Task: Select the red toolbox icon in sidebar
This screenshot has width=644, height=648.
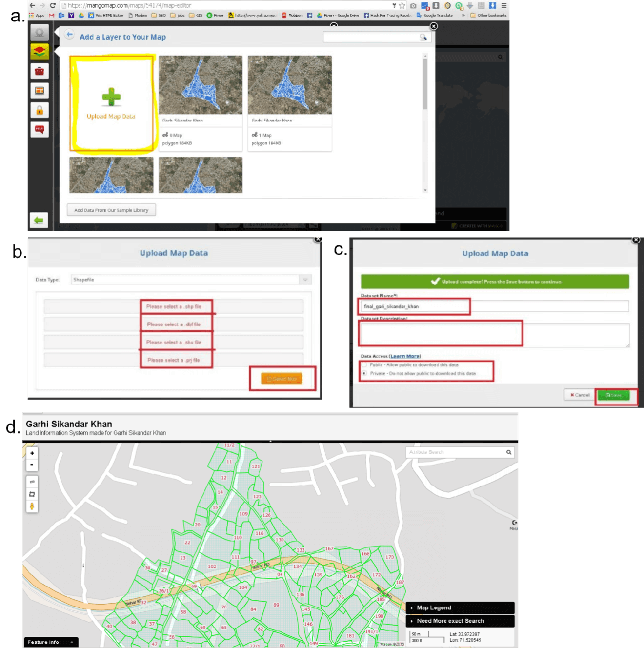Action: (x=39, y=71)
